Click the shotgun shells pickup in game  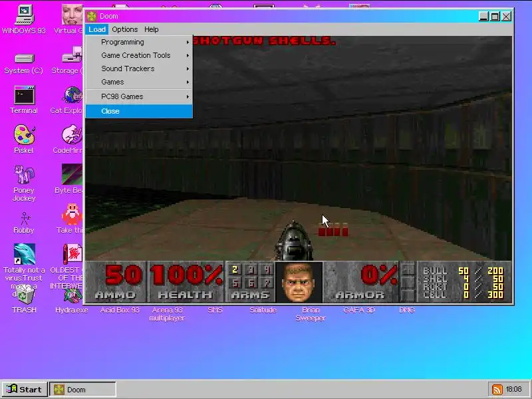click(x=333, y=229)
